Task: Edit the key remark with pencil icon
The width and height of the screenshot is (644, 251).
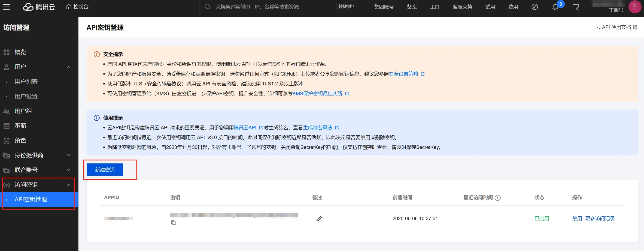Action: 319,219
